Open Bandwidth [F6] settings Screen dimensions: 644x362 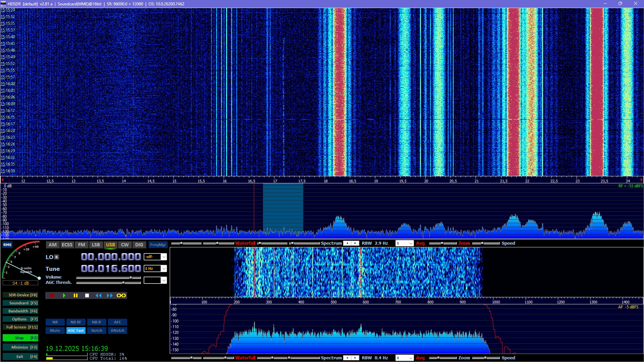tap(20, 311)
